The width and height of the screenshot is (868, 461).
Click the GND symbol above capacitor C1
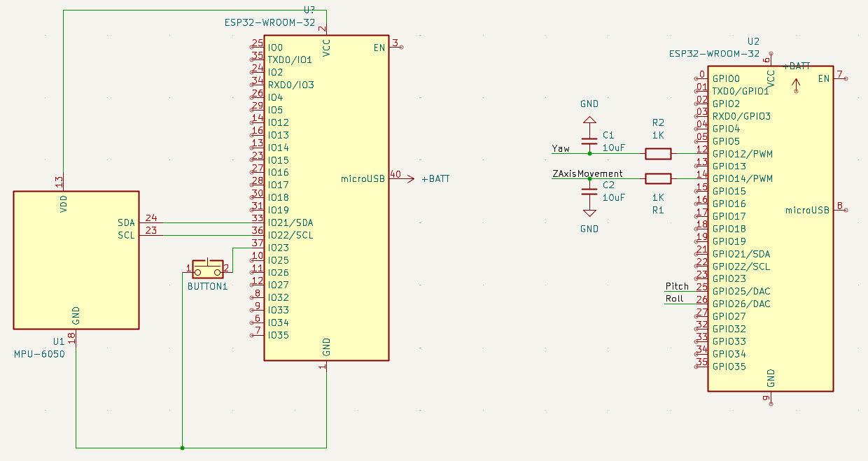(589, 119)
